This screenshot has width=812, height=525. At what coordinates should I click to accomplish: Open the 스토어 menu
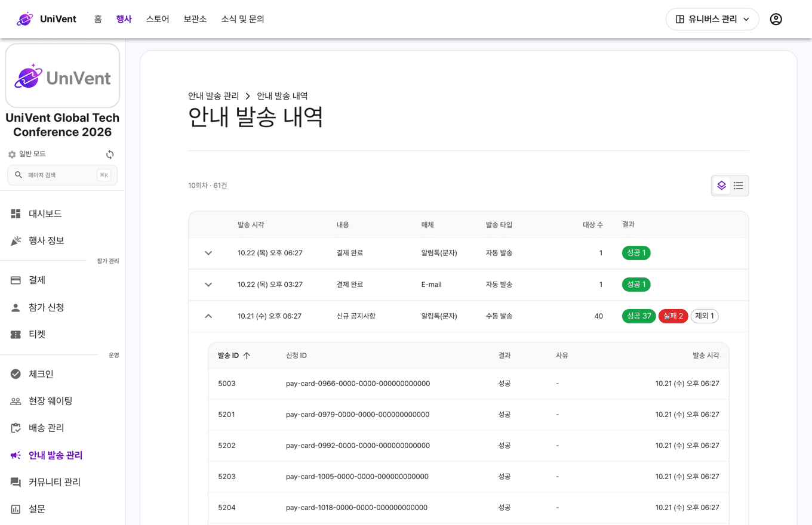point(158,19)
